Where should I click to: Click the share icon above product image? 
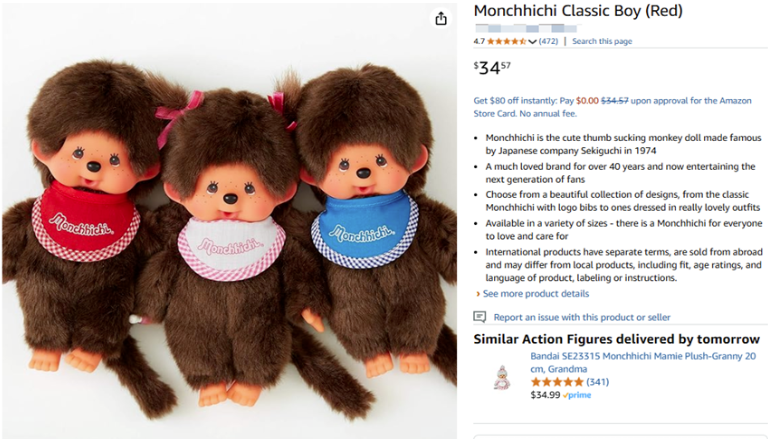(440, 18)
